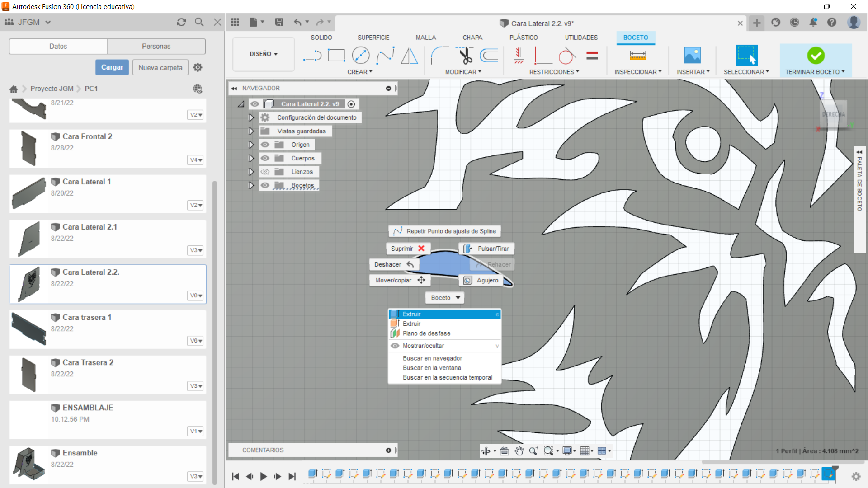Select the center diameter Circle tool
This screenshot has height=488, width=868.
click(x=360, y=56)
